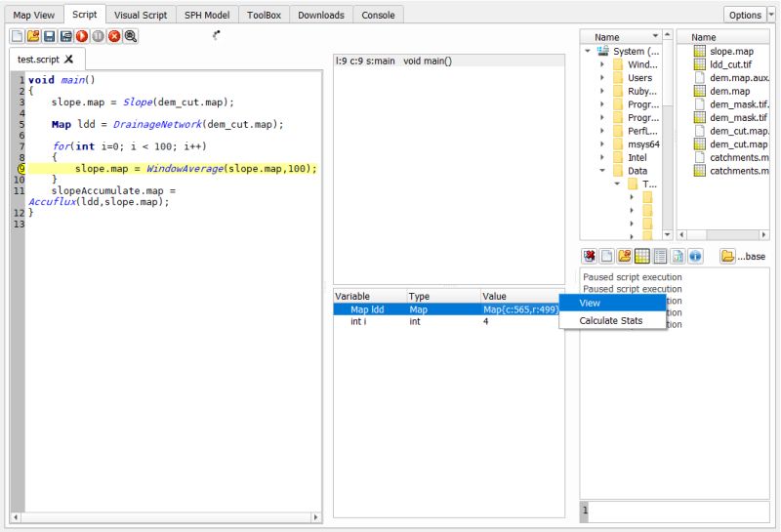The height and width of the screenshot is (532, 781).
Task: Click the Value column header
Action: pyautogui.click(x=522, y=296)
